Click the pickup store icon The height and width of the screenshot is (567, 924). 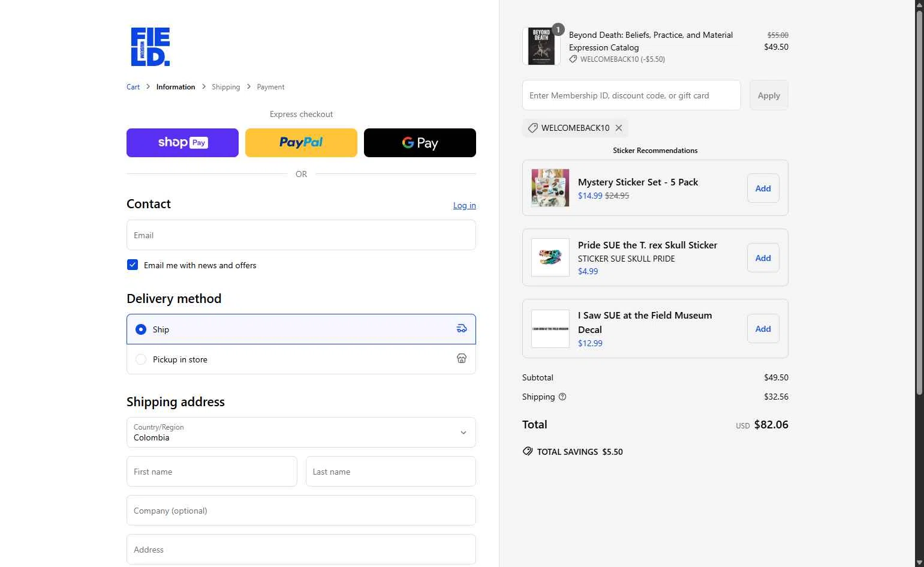click(x=462, y=359)
